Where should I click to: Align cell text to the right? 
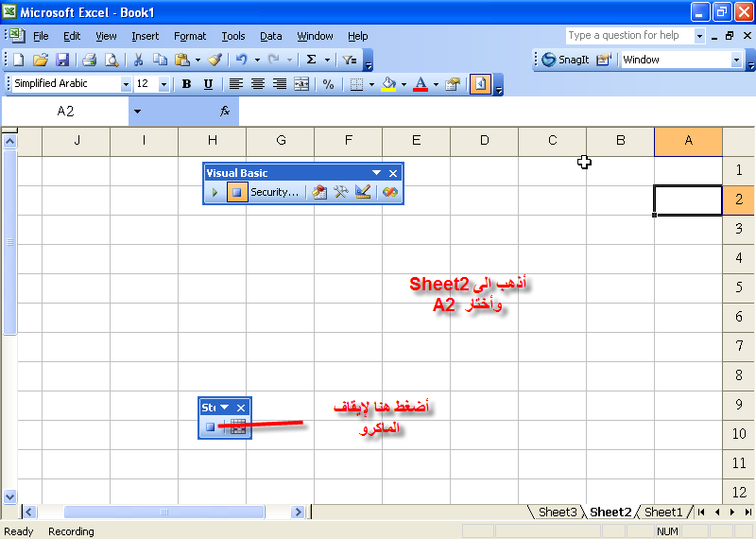pyautogui.click(x=280, y=84)
